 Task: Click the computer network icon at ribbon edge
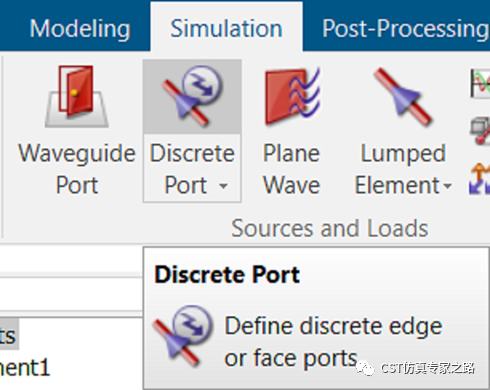click(480, 131)
